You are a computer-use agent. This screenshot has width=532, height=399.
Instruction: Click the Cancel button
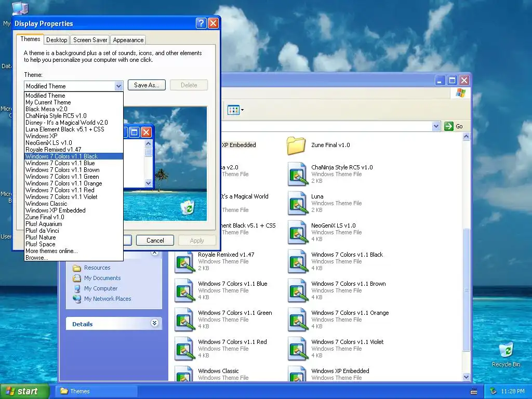point(155,241)
